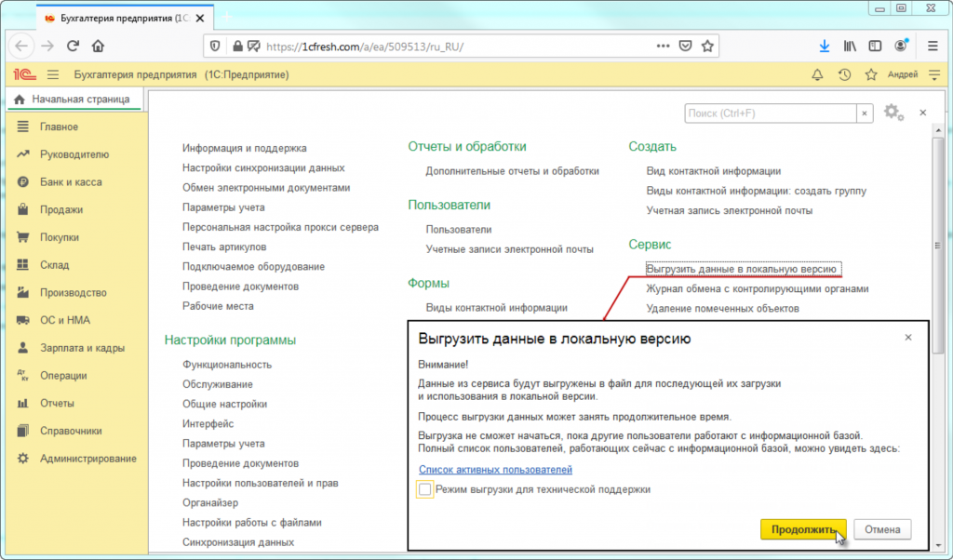Image resolution: width=953 pixels, height=560 pixels.
Task: Enable Режим выгрузки для технической поддержки checkbox
Action: 425,489
